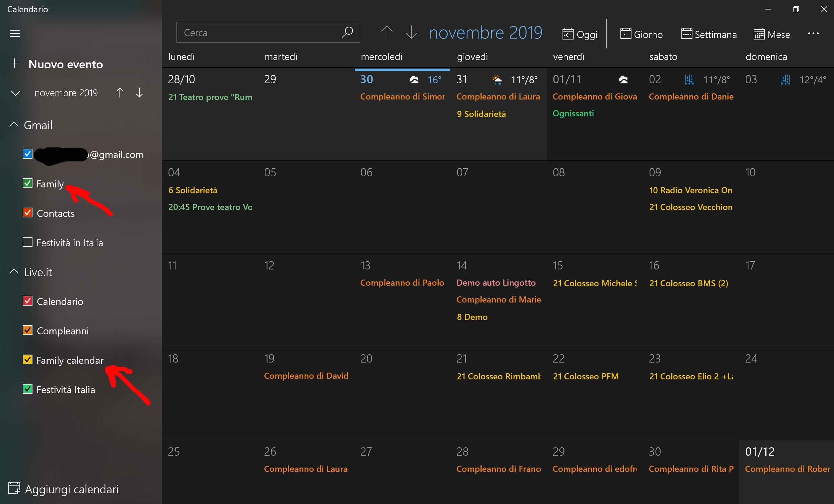Enable the Festività in Italia checkbox

click(27, 242)
